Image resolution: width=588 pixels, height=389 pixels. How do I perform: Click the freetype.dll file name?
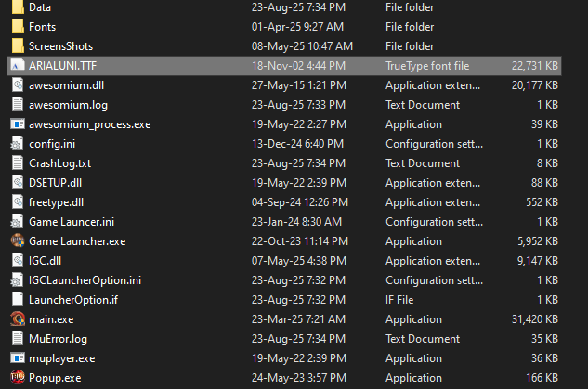[57, 202]
